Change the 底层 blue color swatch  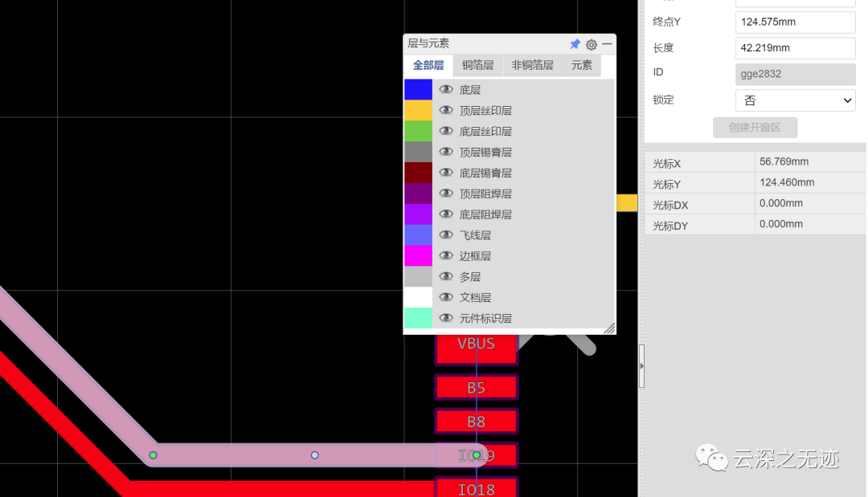[418, 89]
